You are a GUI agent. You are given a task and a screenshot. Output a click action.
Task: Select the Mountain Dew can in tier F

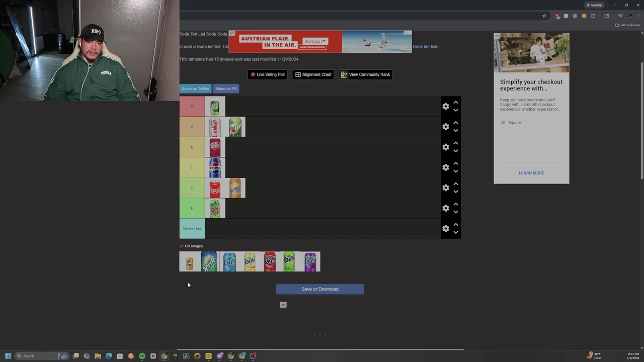(x=215, y=208)
